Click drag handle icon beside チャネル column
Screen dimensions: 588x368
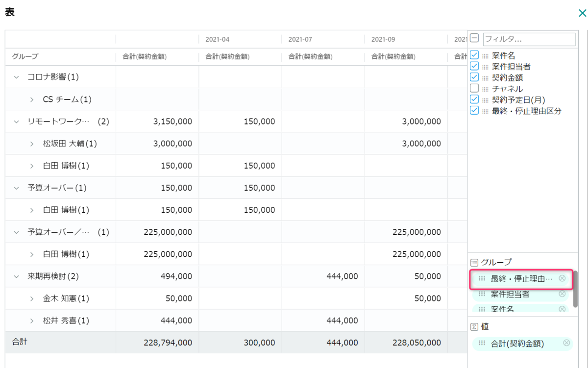point(486,89)
